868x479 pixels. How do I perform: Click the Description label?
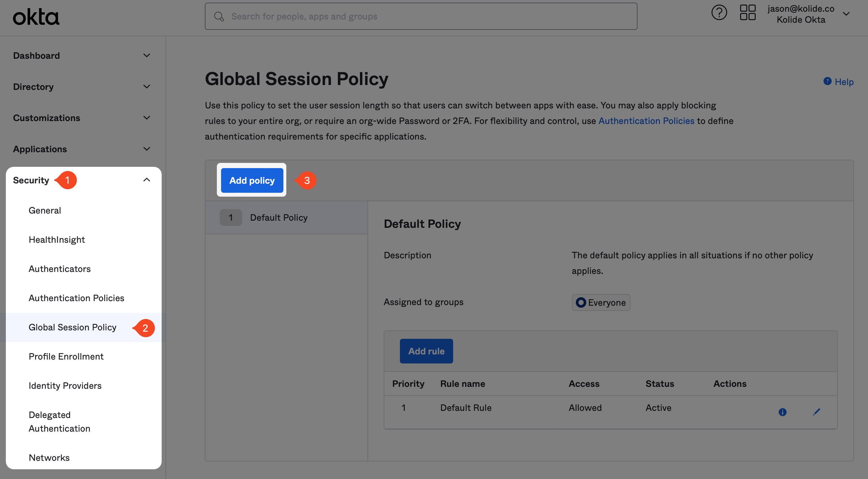[407, 255]
